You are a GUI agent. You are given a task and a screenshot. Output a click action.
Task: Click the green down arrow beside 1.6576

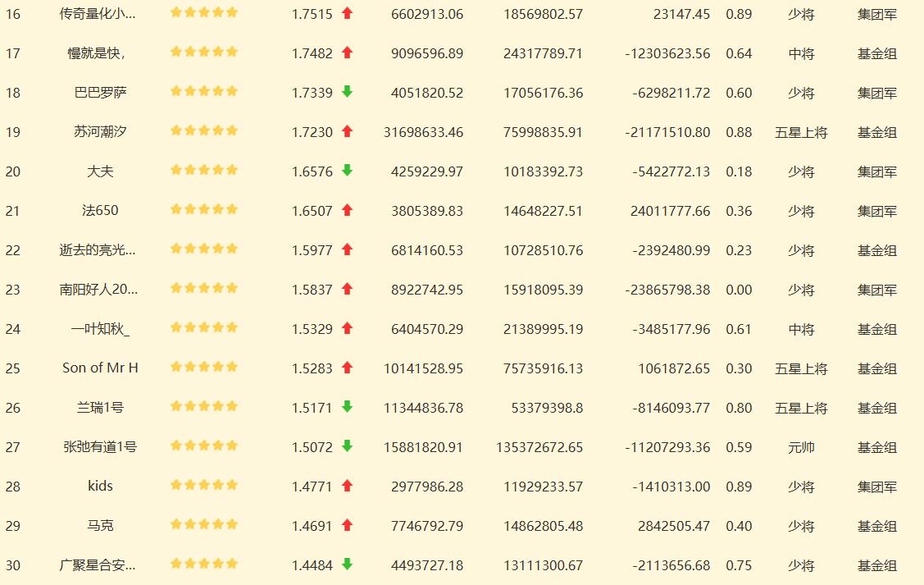tap(347, 171)
